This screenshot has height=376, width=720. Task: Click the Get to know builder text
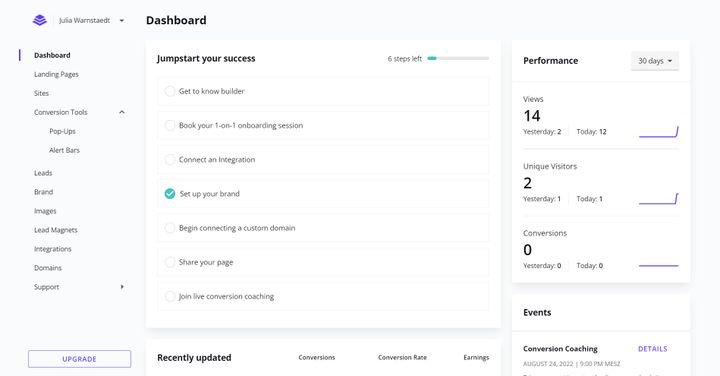[x=212, y=91]
